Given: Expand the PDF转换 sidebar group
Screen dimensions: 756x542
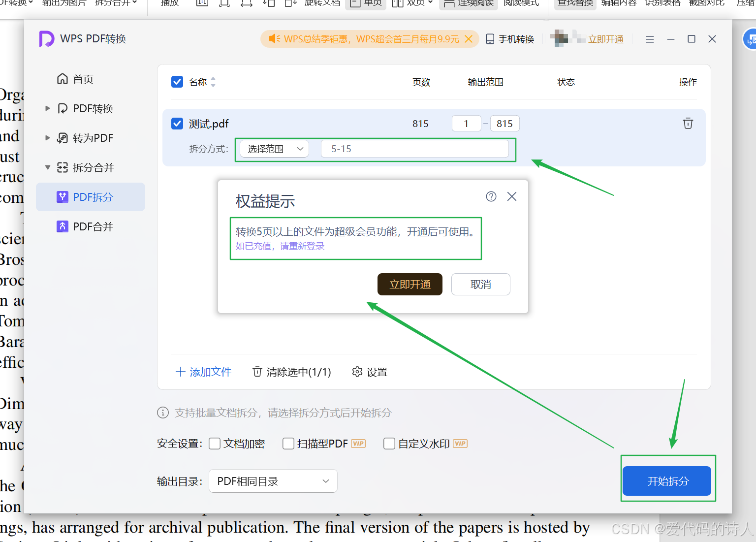Looking at the screenshot, I should (48, 108).
